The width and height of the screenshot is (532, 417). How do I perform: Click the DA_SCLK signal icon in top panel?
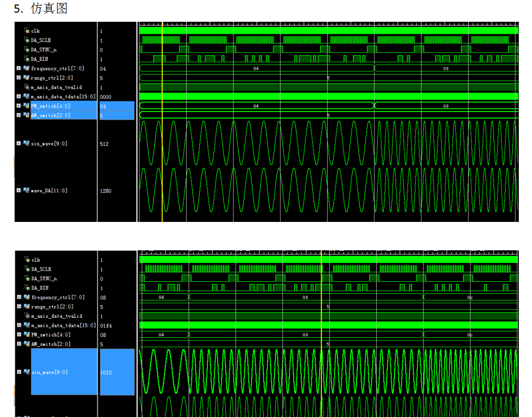coord(27,40)
